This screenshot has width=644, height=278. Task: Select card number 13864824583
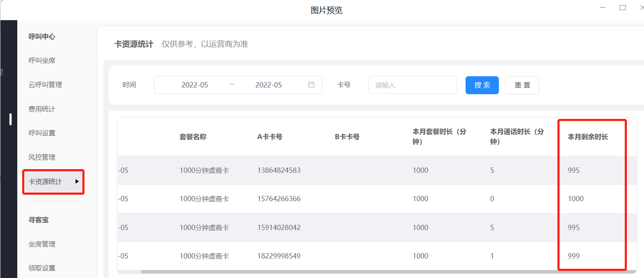point(279,170)
